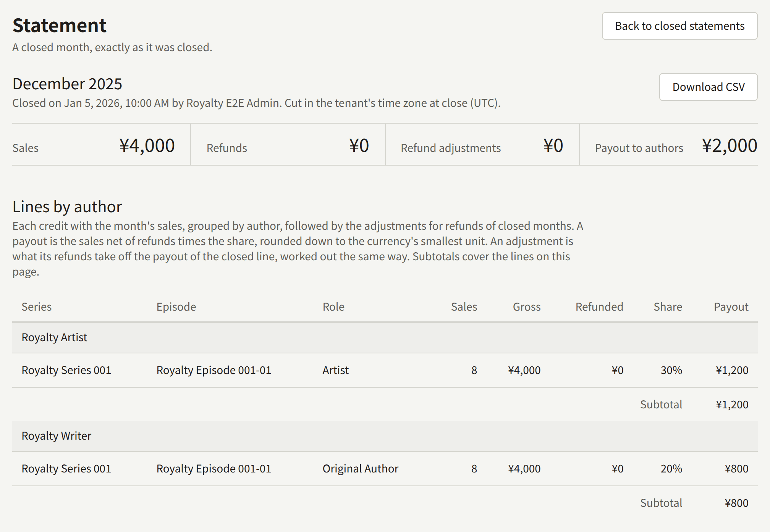Click the Refund adjustments label
Viewport: 770px width, 532px height.
(x=451, y=148)
